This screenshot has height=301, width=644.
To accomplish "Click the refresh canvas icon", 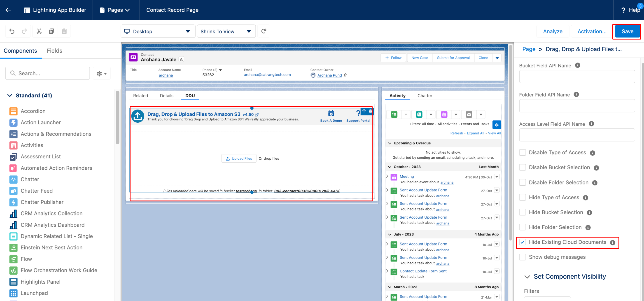I will tap(264, 31).
